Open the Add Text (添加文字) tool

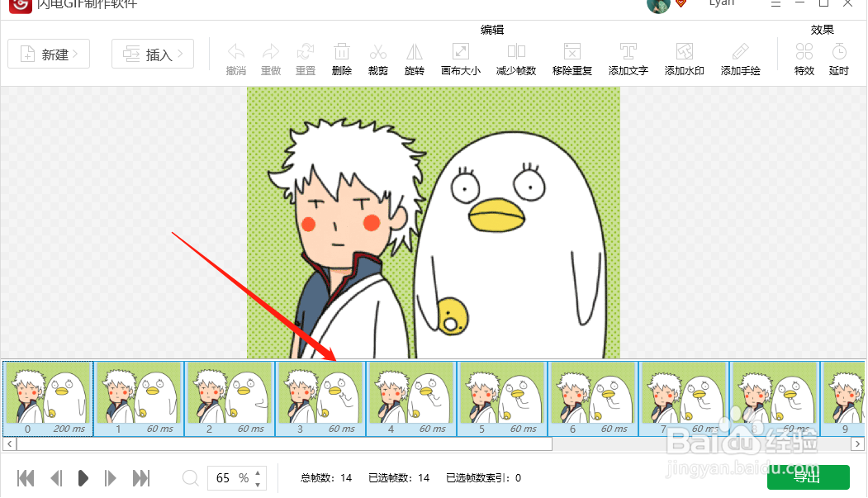(628, 52)
